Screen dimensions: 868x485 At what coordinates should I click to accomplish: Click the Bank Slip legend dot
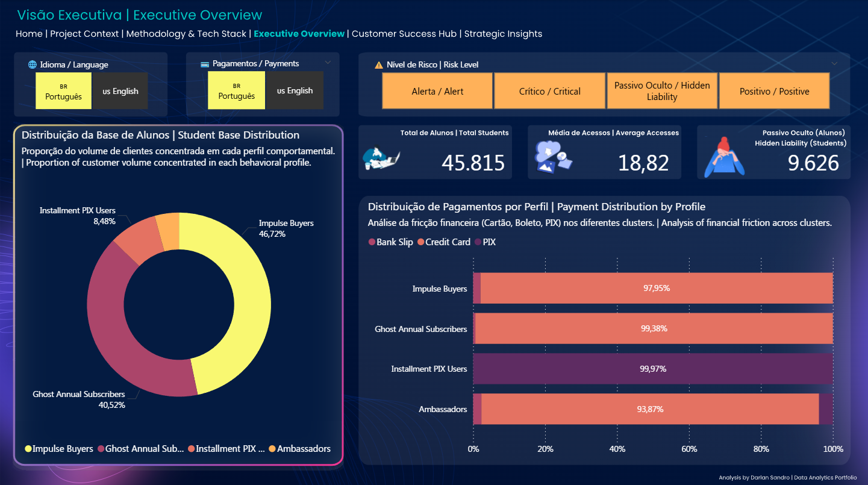click(x=372, y=242)
